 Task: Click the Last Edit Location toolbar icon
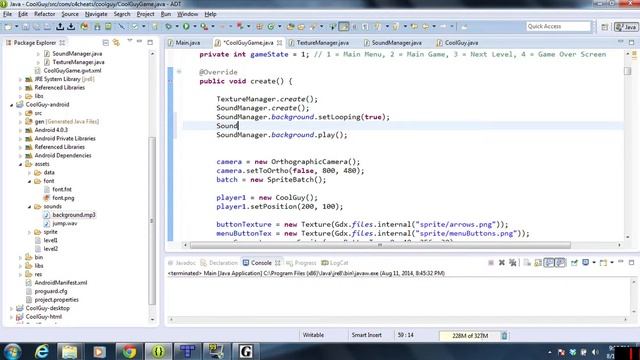tap(414, 27)
